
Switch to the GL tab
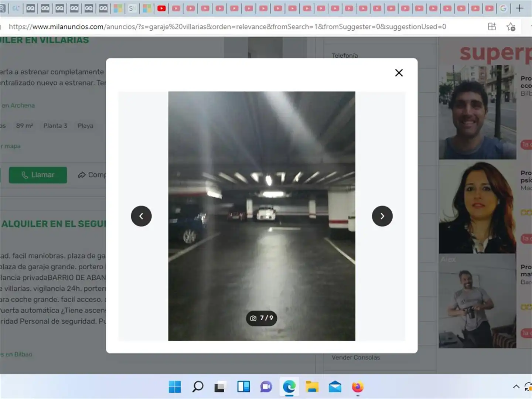[x=16, y=8]
